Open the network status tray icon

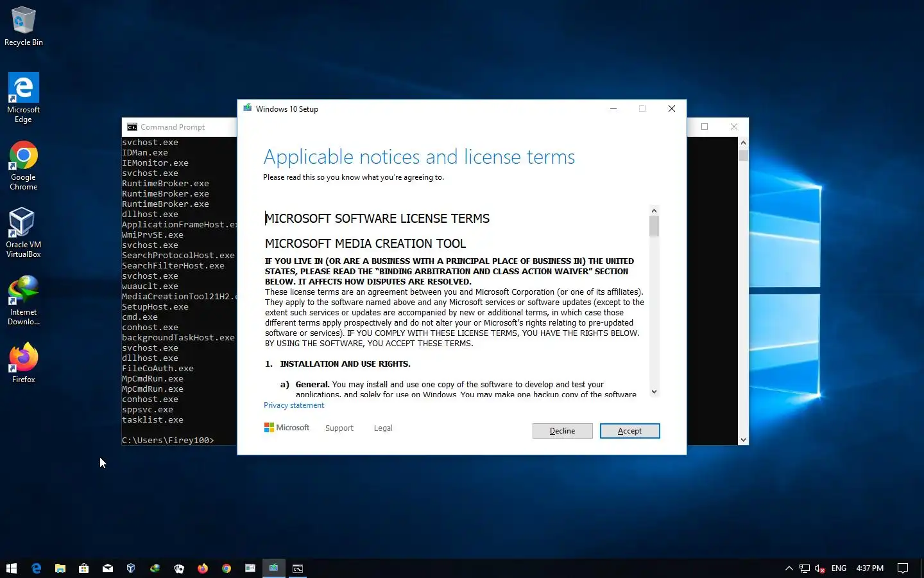(805, 568)
